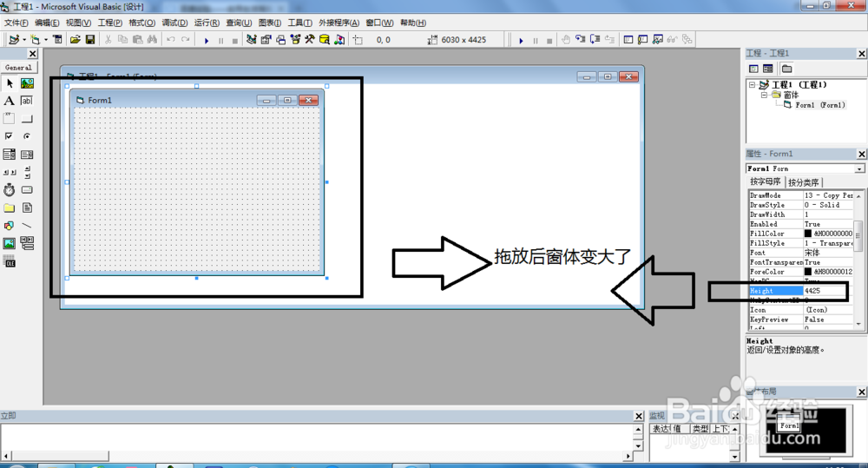The height and width of the screenshot is (468, 868).
Task: Select the horizontal scrollbar control tool
Action: (x=10, y=172)
